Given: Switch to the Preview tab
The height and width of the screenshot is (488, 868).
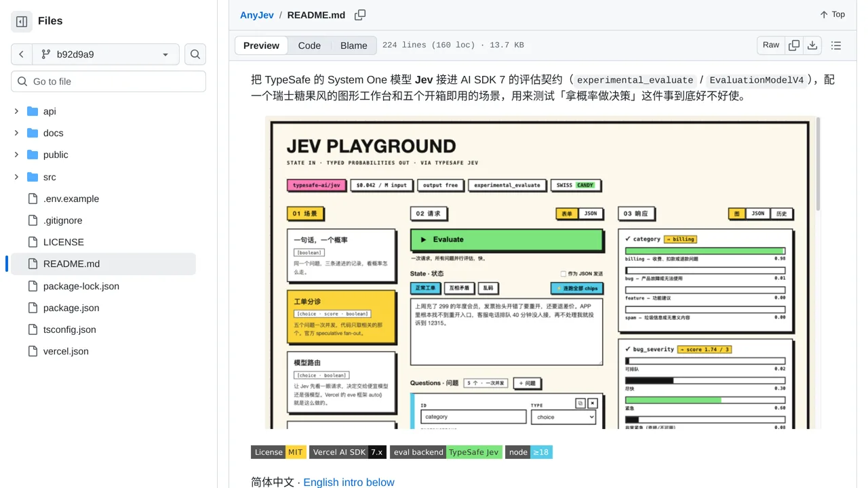Looking at the screenshot, I should click(261, 45).
